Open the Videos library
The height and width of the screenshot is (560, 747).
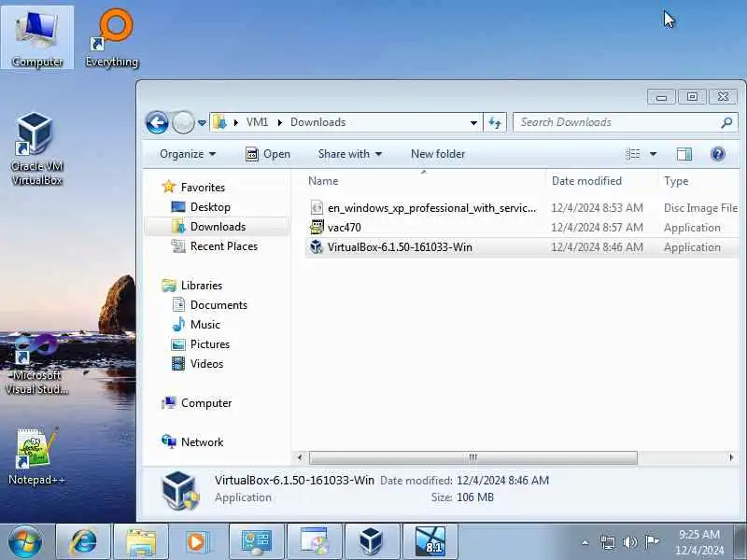(x=206, y=363)
